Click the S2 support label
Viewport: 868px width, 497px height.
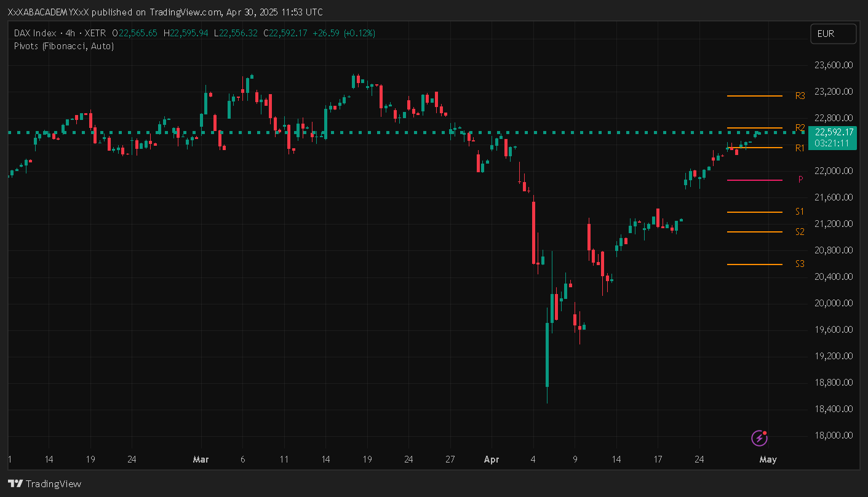click(800, 232)
